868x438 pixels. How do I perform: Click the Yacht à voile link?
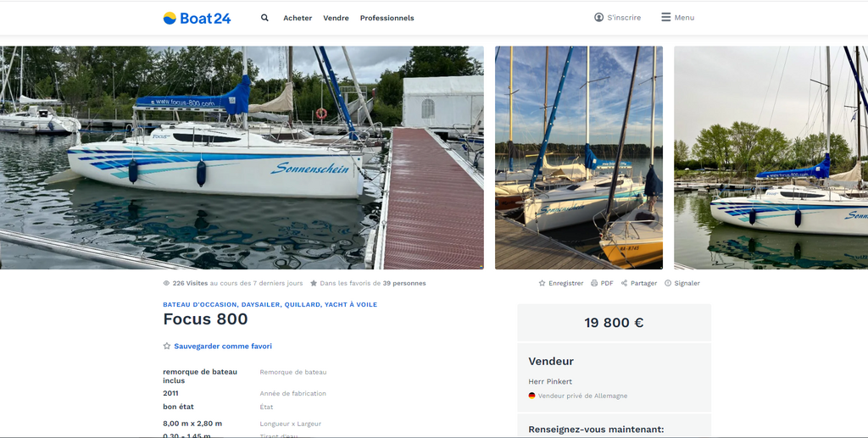(x=351, y=305)
